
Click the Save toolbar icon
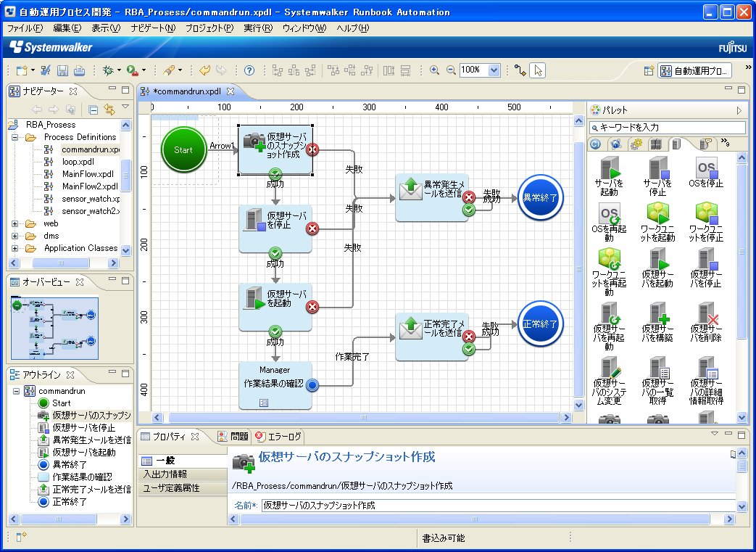pos(62,71)
